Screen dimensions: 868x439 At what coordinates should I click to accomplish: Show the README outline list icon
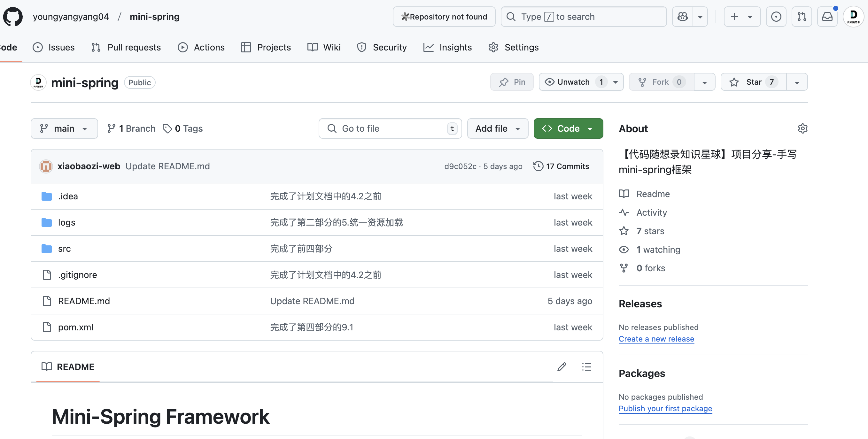[587, 366]
